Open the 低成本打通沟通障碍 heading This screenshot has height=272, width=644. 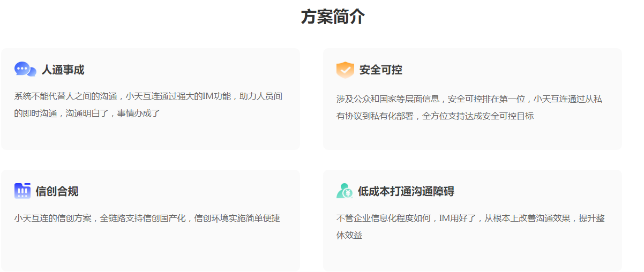pos(406,192)
